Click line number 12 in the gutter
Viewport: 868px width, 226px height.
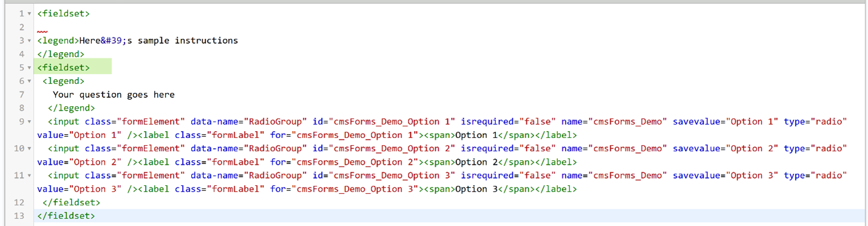pyautogui.click(x=18, y=202)
